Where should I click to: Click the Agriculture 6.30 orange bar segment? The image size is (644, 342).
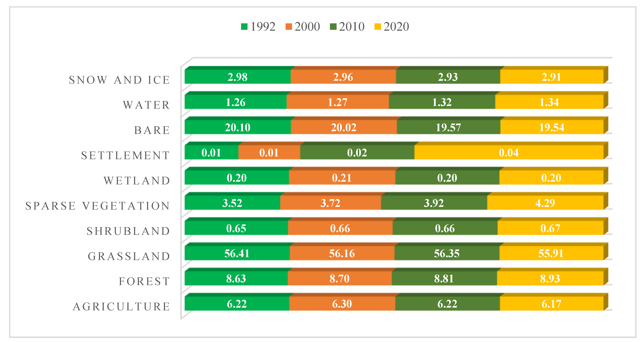click(342, 304)
